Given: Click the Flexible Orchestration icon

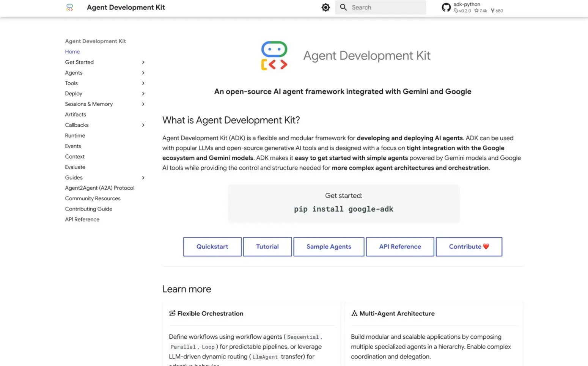Looking at the screenshot, I should tap(172, 313).
